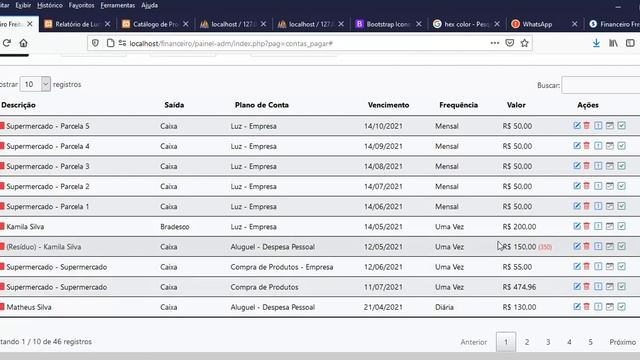Edit the R$ 55,00 Supermercado entry
640x360 pixels.
coord(577,266)
